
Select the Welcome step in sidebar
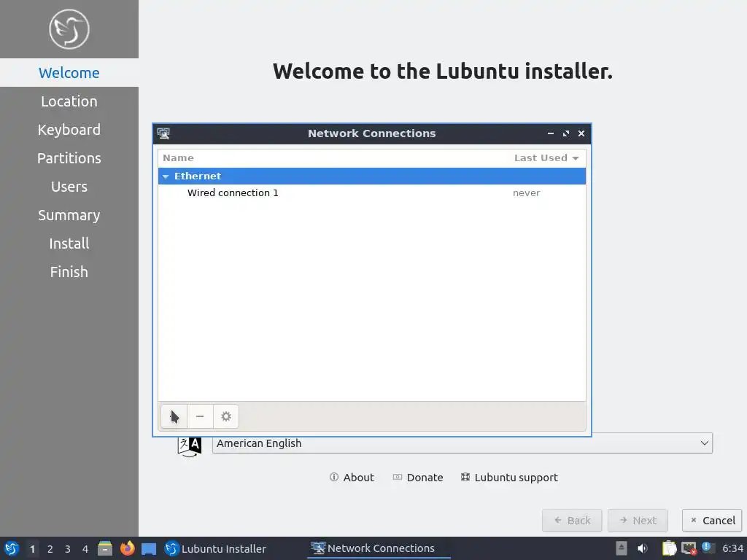pos(69,73)
